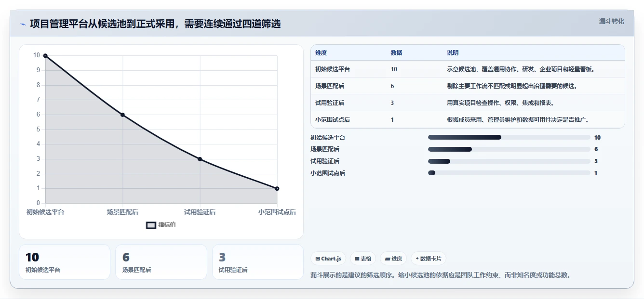Select the 试用验证后 table row cell
Screen dimensions: 644x299
(330, 103)
